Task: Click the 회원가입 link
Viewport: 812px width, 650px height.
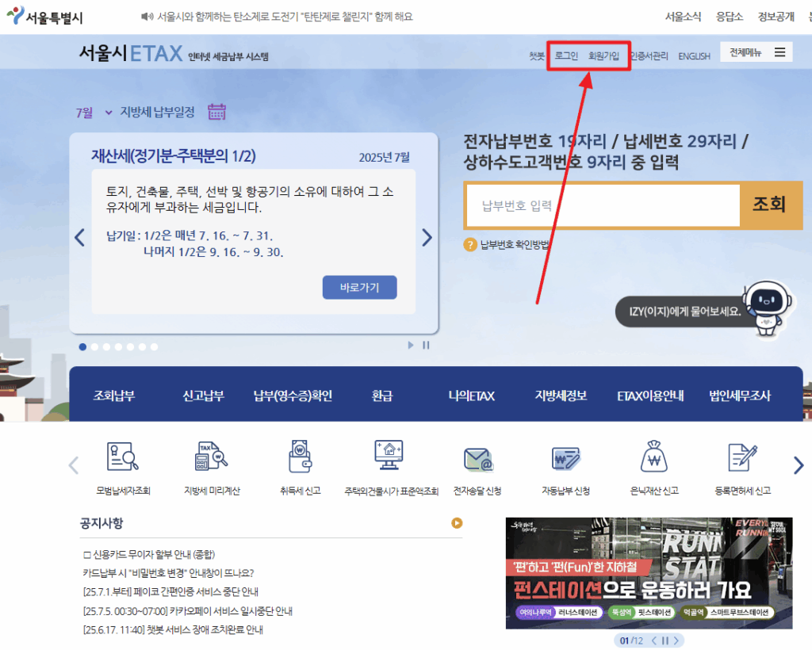Action: 603,55
